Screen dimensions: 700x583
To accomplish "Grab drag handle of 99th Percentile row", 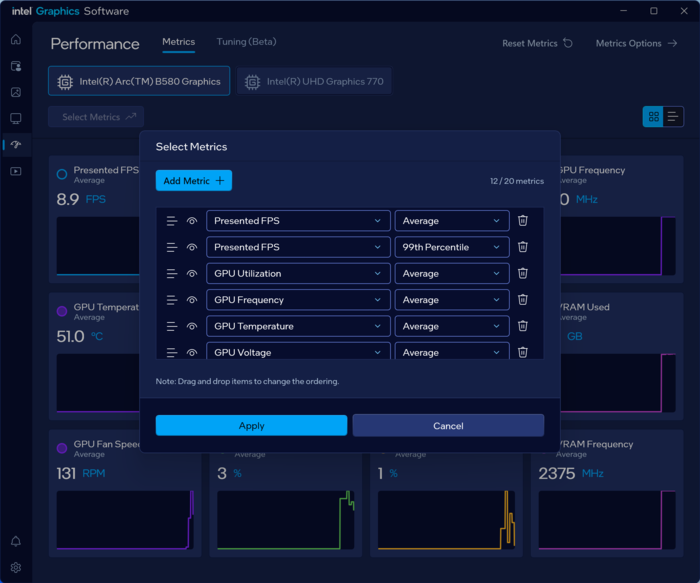I will tap(172, 247).
